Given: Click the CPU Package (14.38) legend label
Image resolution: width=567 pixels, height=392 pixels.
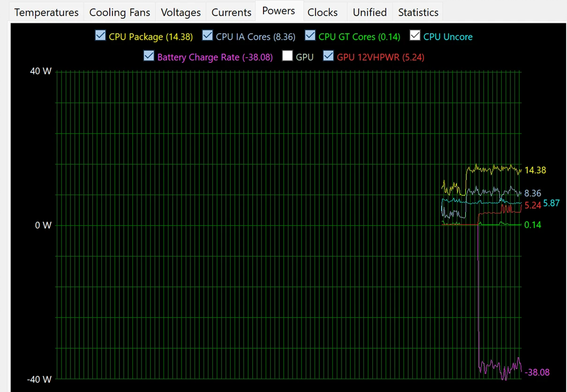Looking at the screenshot, I should point(151,37).
